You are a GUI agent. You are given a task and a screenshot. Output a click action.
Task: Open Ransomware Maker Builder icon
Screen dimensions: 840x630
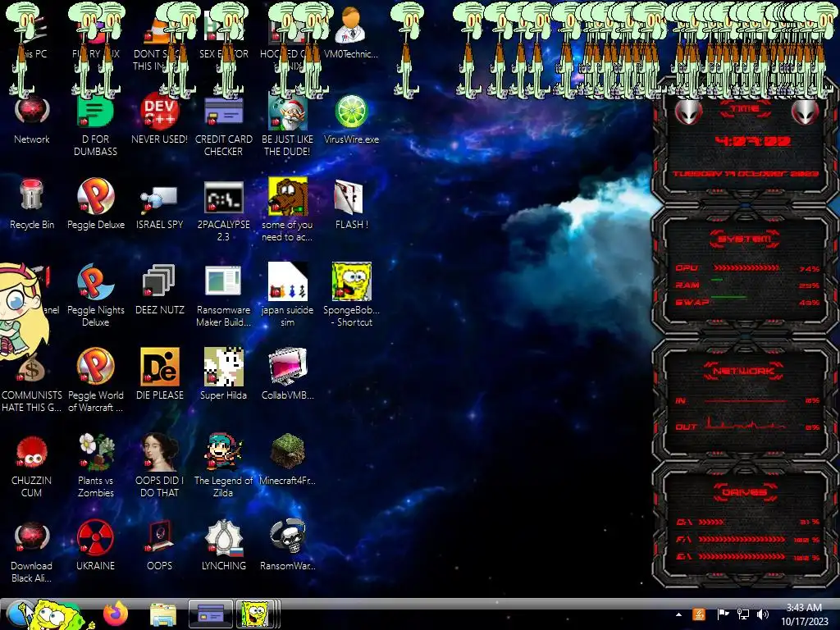[x=223, y=294]
